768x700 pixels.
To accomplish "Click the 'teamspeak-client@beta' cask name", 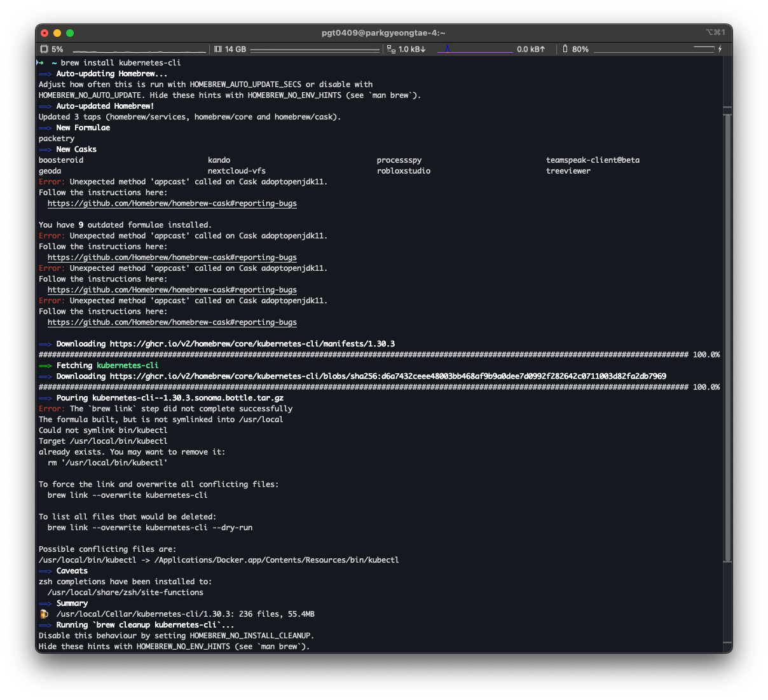I will click(x=593, y=160).
